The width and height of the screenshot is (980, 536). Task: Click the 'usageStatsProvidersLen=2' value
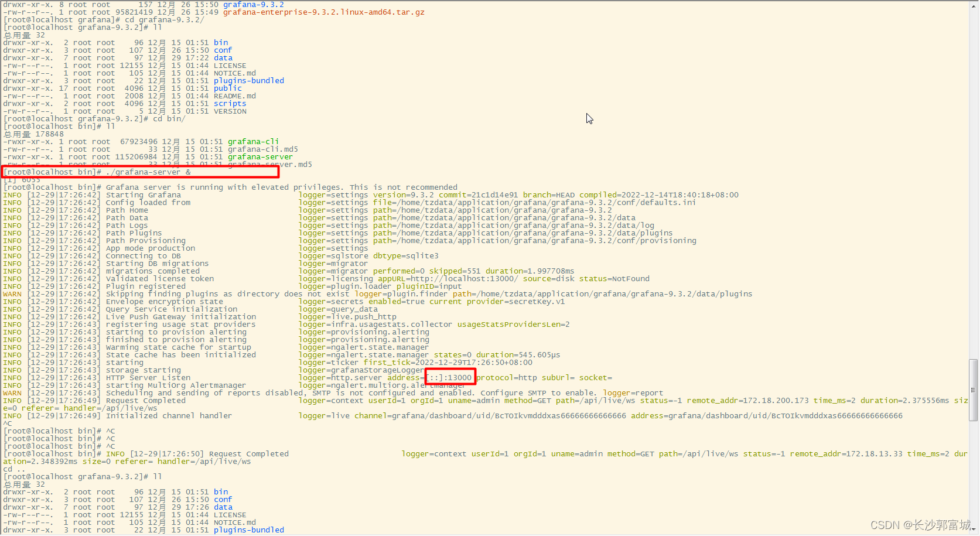(514, 325)
